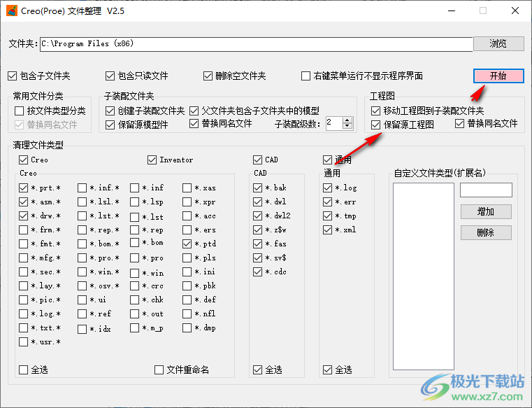Click the 增加 add button
The width and height of the screenshot is (532, 408).
486,211
